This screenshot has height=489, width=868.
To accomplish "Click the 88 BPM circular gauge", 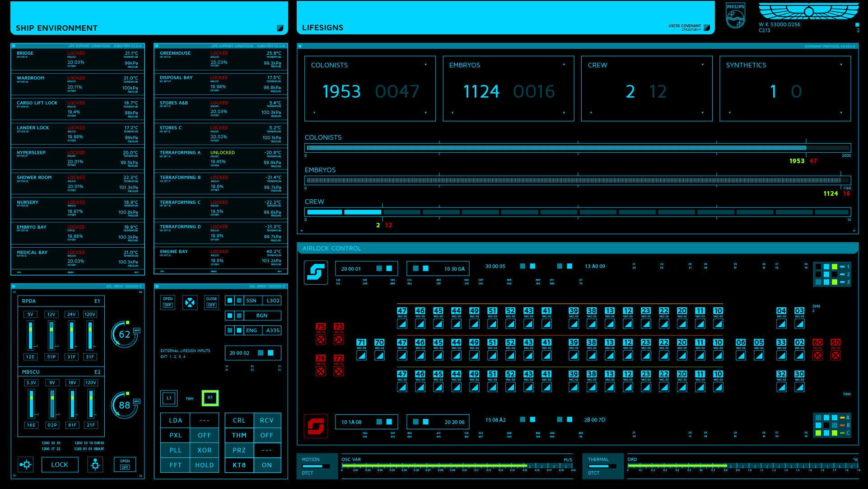I will [x=125, y=405].
